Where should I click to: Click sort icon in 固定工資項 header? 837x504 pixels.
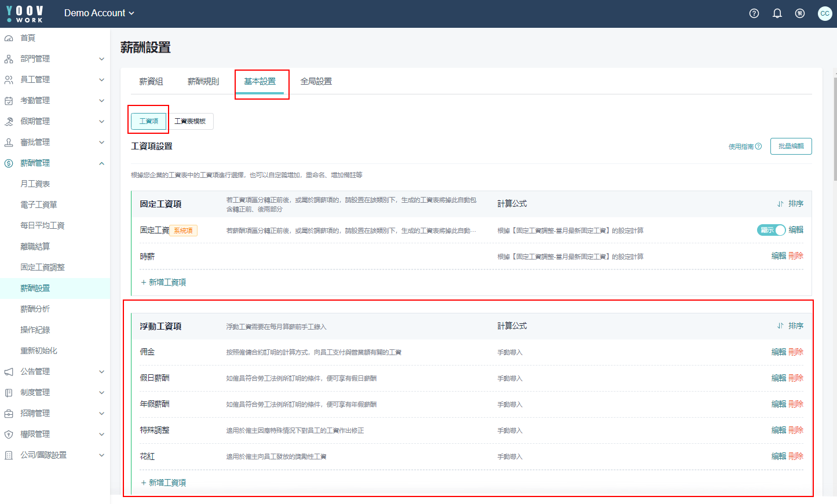780,204
